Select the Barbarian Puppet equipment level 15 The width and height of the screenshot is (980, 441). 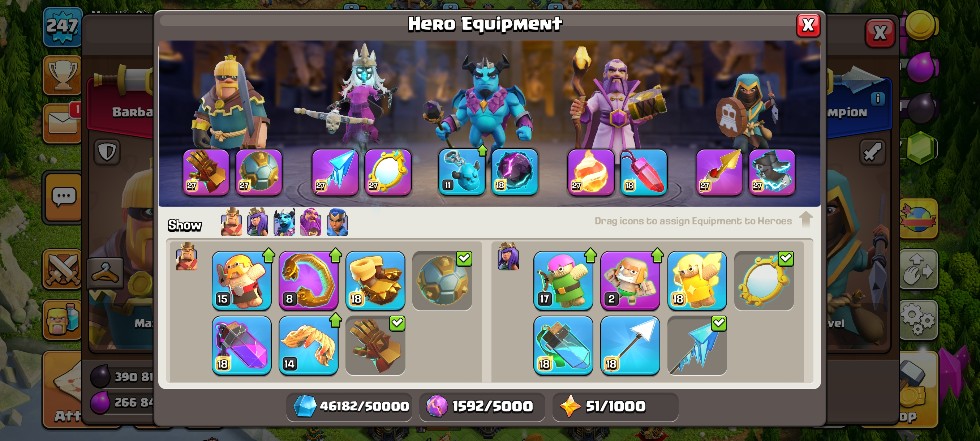point(242,281)
